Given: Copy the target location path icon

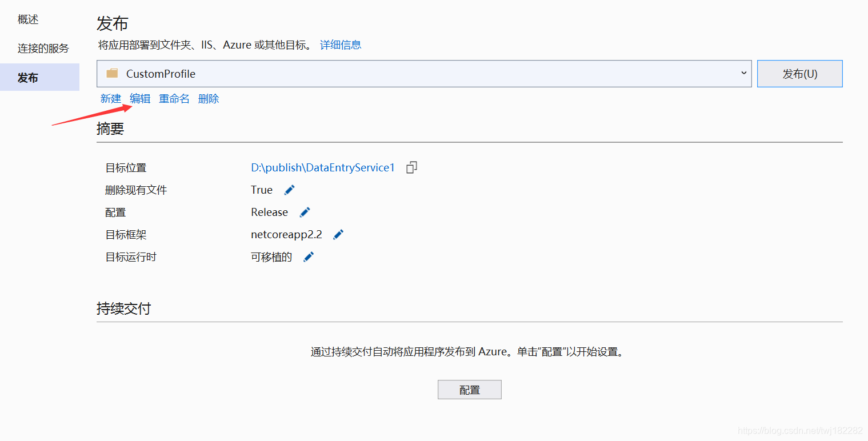Looking at the screenshot, I should click(x=411, y=167).
